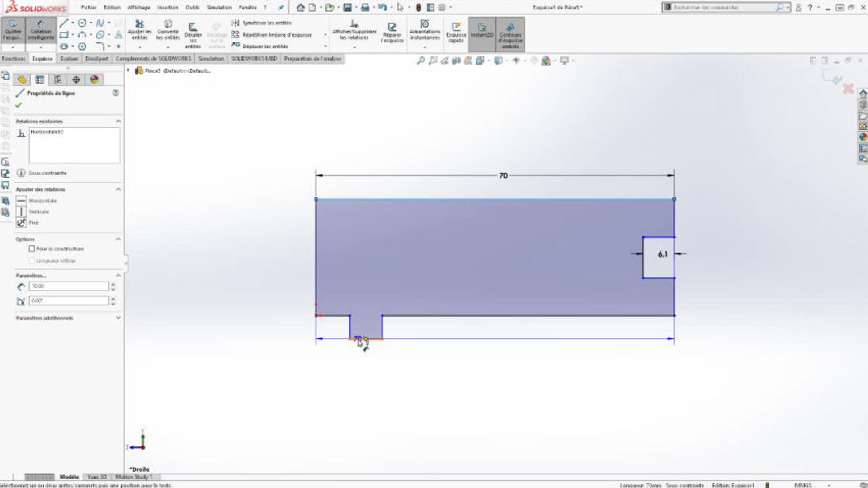Open the Line tool dropdown arrow

coord(73,23)
